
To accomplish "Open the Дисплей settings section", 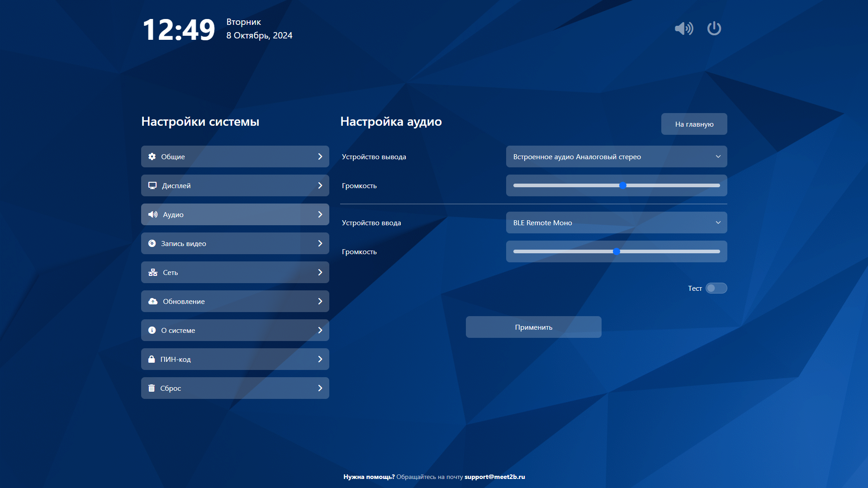I will [235, 185].
